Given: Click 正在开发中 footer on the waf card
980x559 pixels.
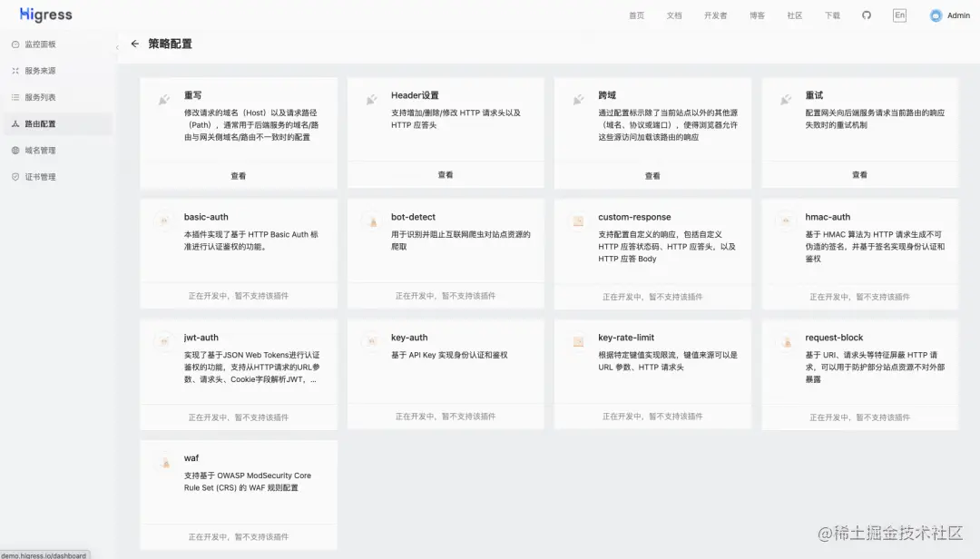Looking at the screenshot, I should [x=238, y=537].
